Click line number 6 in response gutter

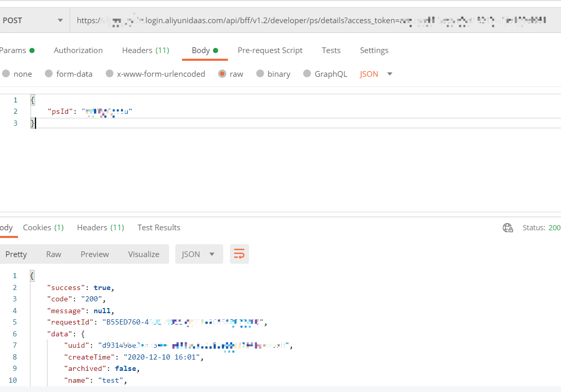click(x=14, y=334)
